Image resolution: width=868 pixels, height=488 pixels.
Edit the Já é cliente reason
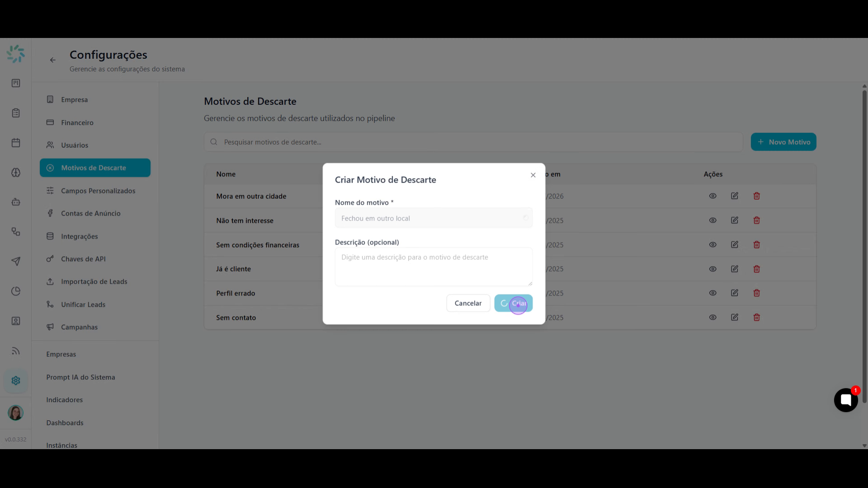(735, 269)
